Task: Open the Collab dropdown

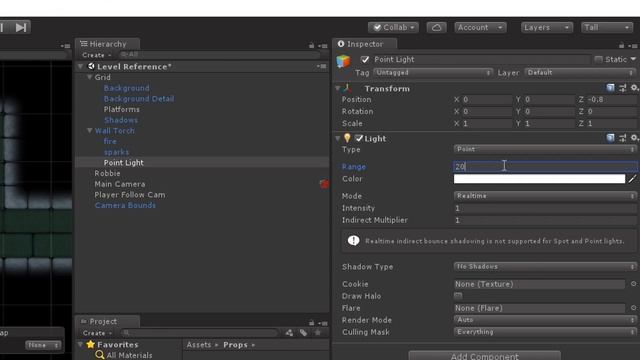Action: point(393,27)
